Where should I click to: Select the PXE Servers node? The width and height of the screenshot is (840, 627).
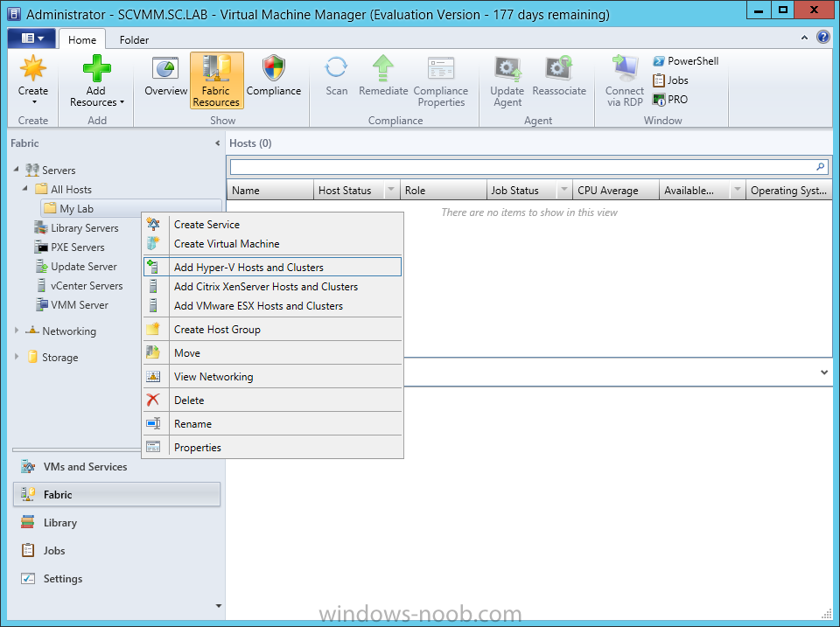tap(69, 247)
